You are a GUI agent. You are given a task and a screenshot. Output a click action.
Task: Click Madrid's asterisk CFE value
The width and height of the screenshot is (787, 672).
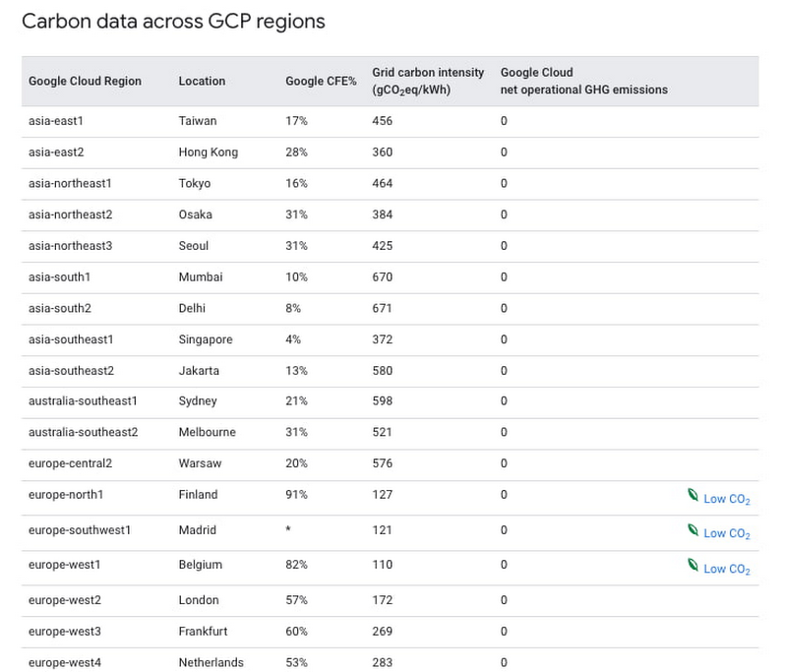[288, 529]
